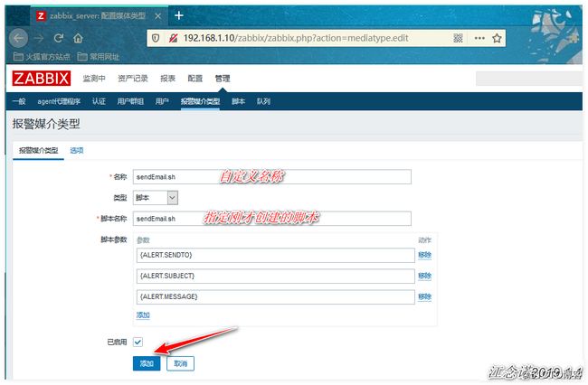Click the ZABBIX logo

pos(42,79)
